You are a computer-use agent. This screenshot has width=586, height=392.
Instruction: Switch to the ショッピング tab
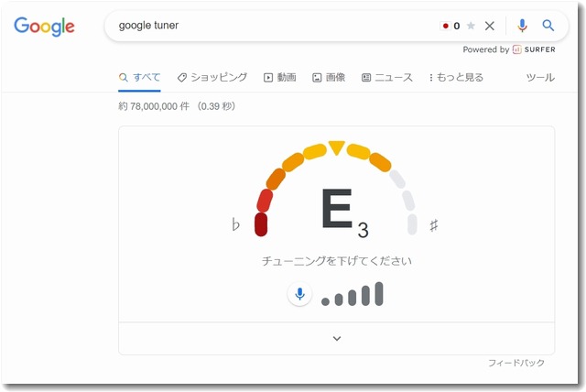(x=212, y=77)
